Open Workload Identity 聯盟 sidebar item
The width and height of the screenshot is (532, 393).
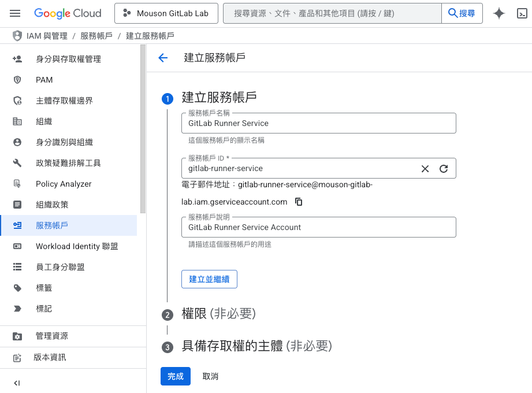[x=69, y=246]
